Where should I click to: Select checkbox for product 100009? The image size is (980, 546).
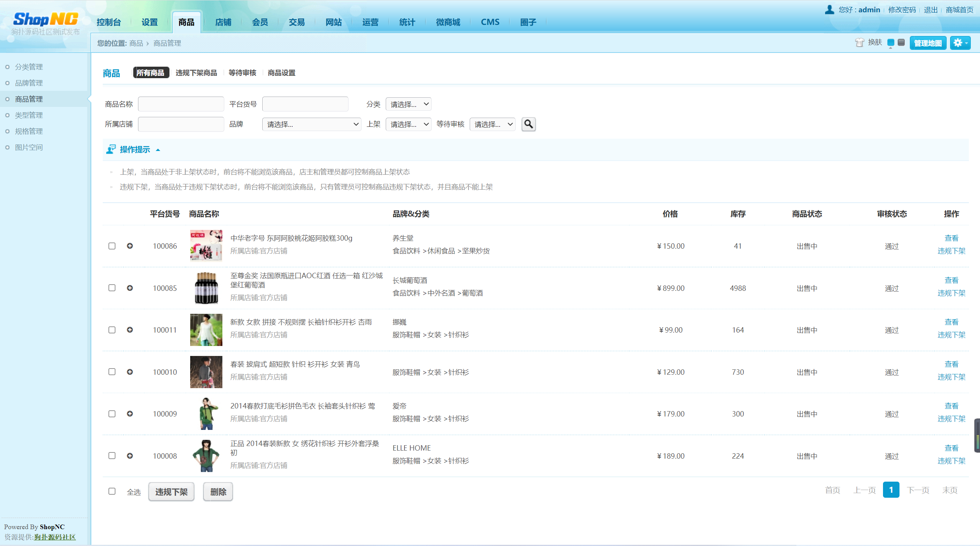click(x=112, y=414)
